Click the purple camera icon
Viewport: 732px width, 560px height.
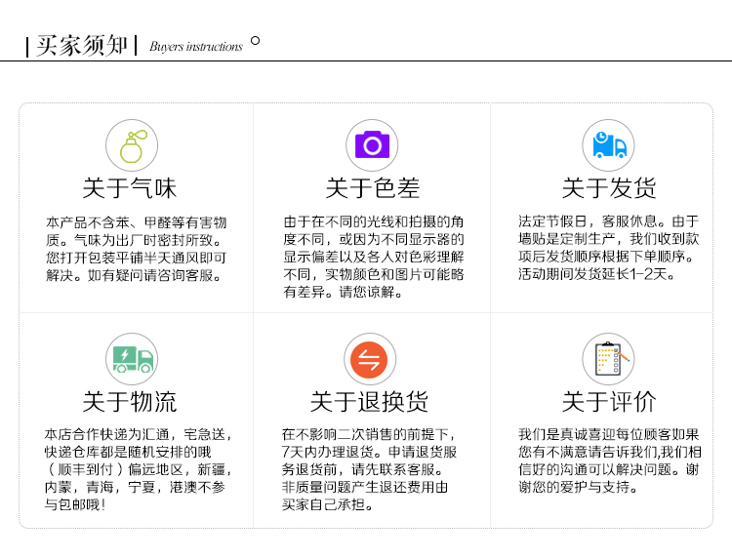372,145
